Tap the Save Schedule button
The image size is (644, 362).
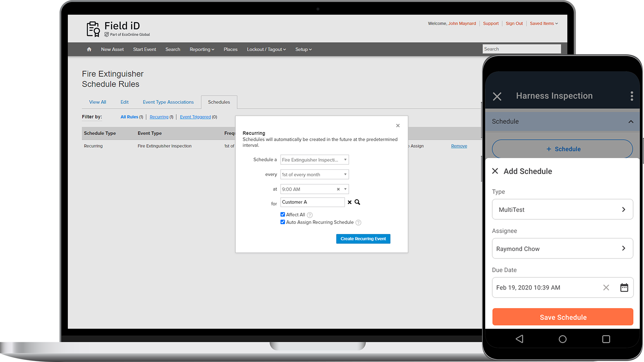pyautogui.click(x=562, y=317)
